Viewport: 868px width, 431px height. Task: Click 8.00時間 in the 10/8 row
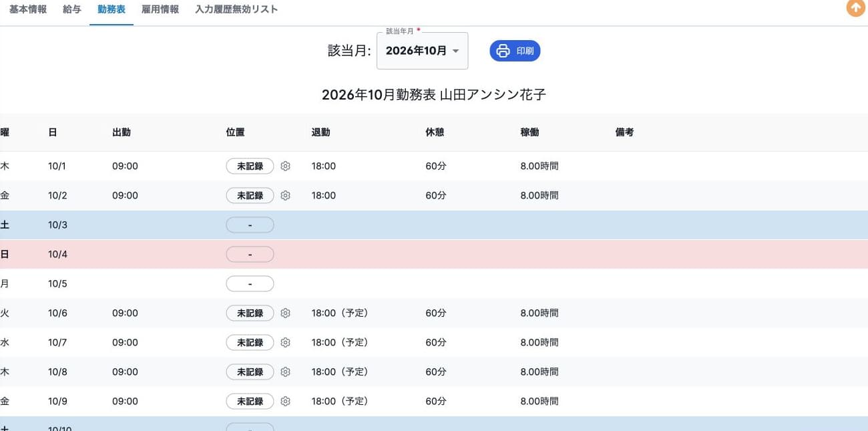539,372
